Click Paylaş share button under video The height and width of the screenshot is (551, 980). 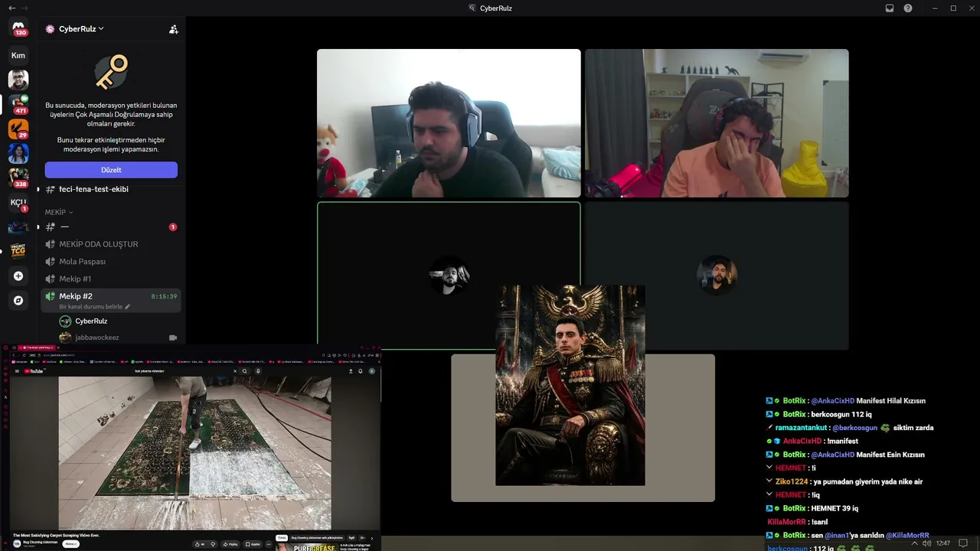coord(231,544)
